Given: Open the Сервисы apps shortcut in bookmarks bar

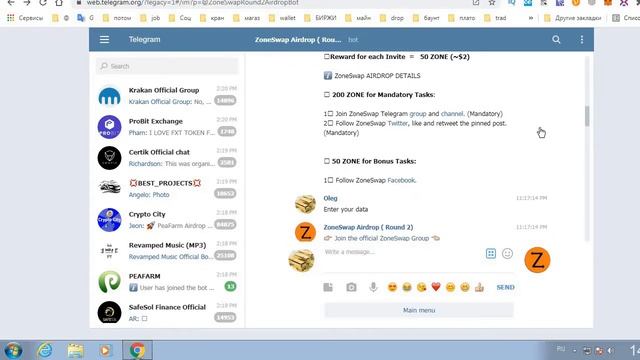Looking at the screenshot, I should pos(25,18).
